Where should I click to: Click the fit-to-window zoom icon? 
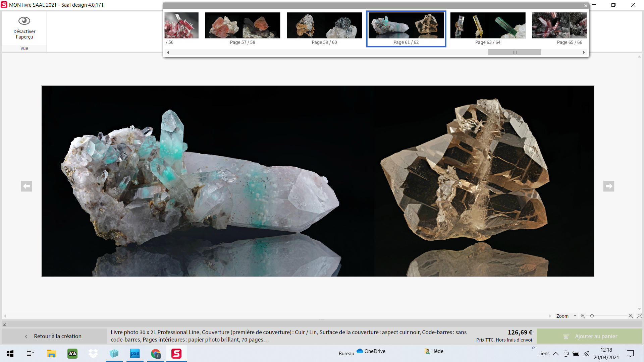pyautogui.click(x=639, y=316)
